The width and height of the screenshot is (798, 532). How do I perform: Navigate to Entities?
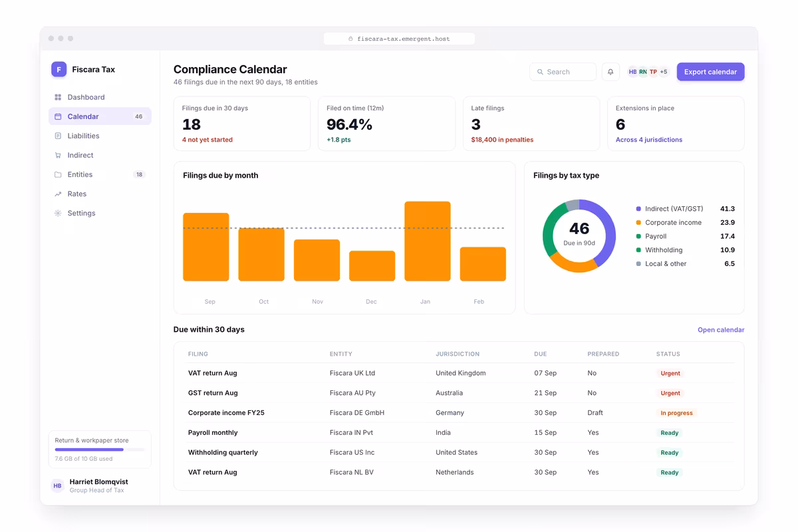click(x=100, y=174)
